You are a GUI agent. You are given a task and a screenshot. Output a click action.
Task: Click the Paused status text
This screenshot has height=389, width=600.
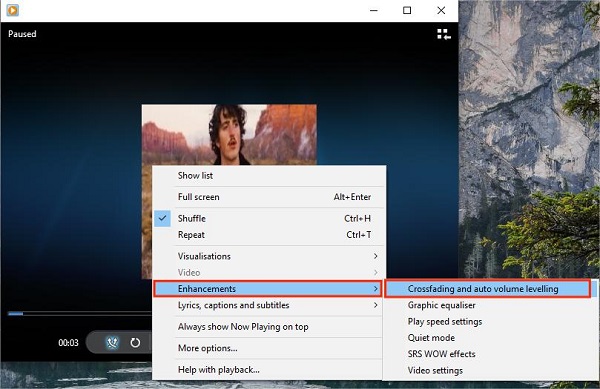pyautogui.click(x=22, y=34)
